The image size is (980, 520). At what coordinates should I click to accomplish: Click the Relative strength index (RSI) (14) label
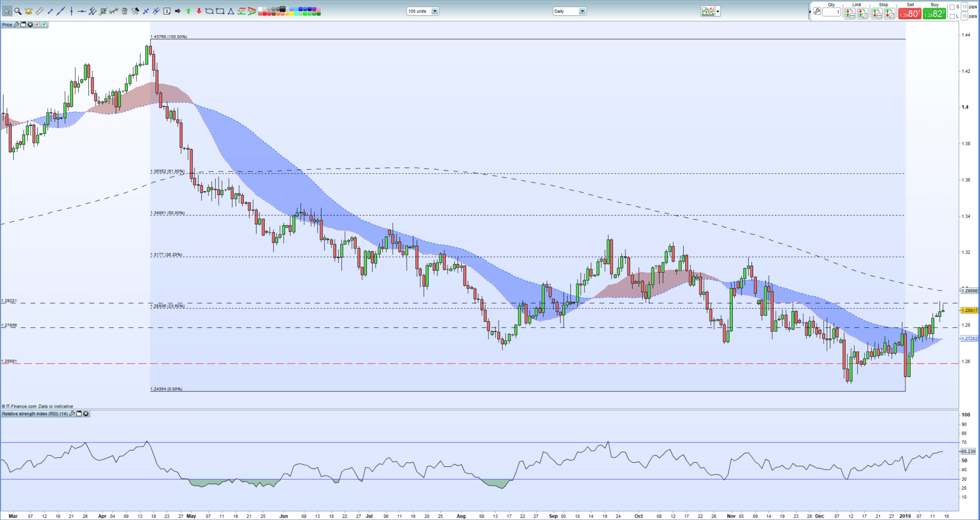(x=35, y=414)
